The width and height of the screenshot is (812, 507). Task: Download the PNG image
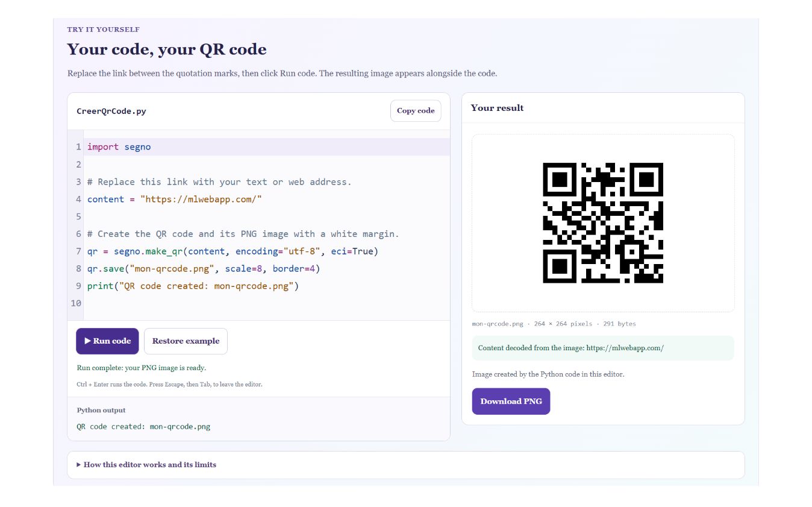pos(511,402)
